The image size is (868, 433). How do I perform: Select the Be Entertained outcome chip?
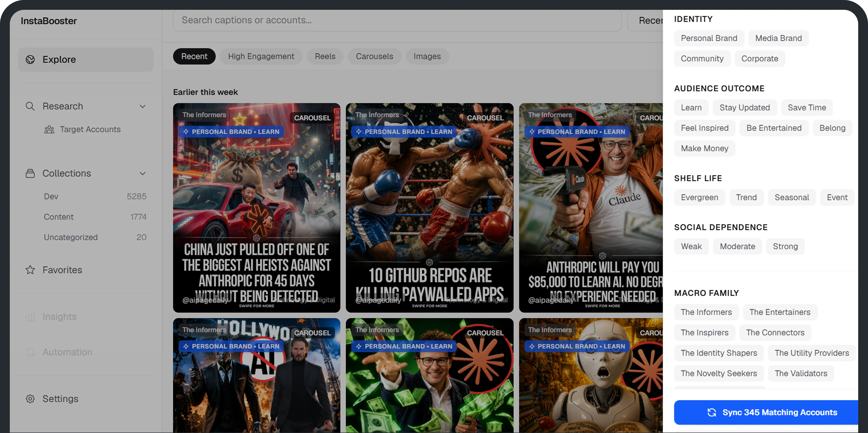(774, 128)
